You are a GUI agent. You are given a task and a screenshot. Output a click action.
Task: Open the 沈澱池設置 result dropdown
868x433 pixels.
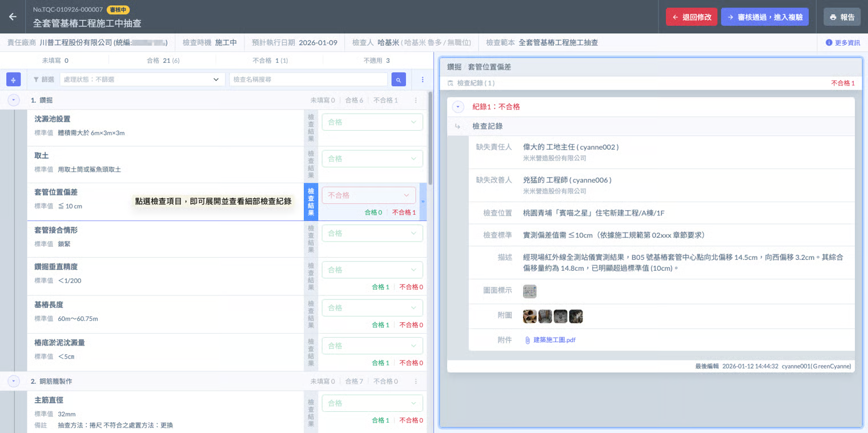coord(372,122)
